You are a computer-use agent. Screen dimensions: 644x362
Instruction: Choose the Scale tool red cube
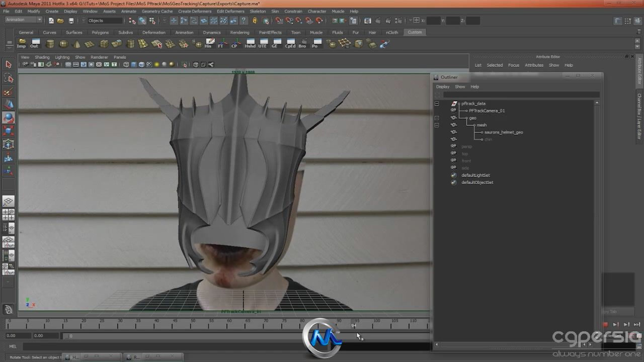(x=9, y=131)
